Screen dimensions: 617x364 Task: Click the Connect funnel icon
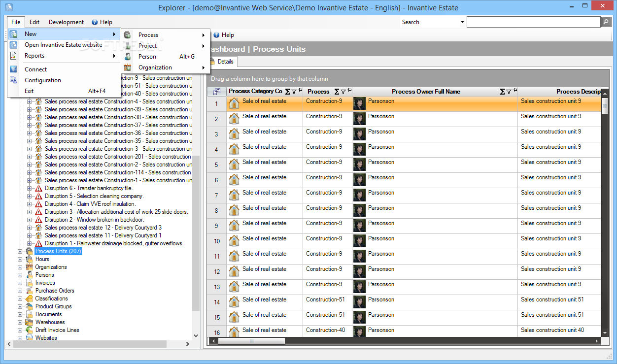coord(13,69)
